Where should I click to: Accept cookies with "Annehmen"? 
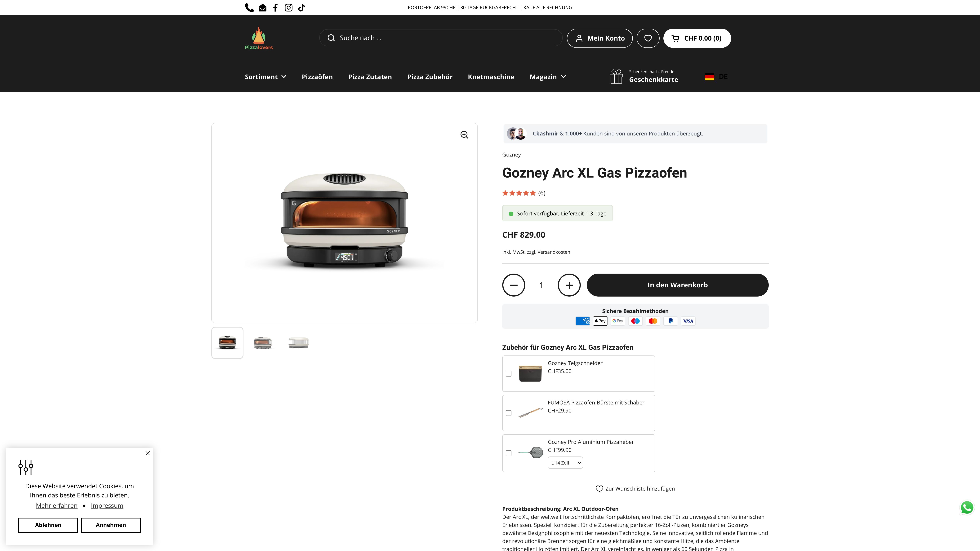point(111,525)
